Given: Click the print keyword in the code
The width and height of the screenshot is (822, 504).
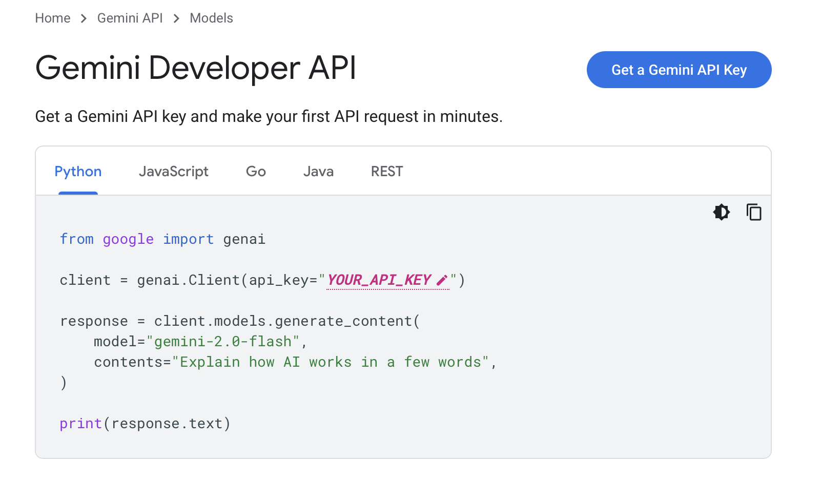Looking at the screenshot, I should (80, 424).
